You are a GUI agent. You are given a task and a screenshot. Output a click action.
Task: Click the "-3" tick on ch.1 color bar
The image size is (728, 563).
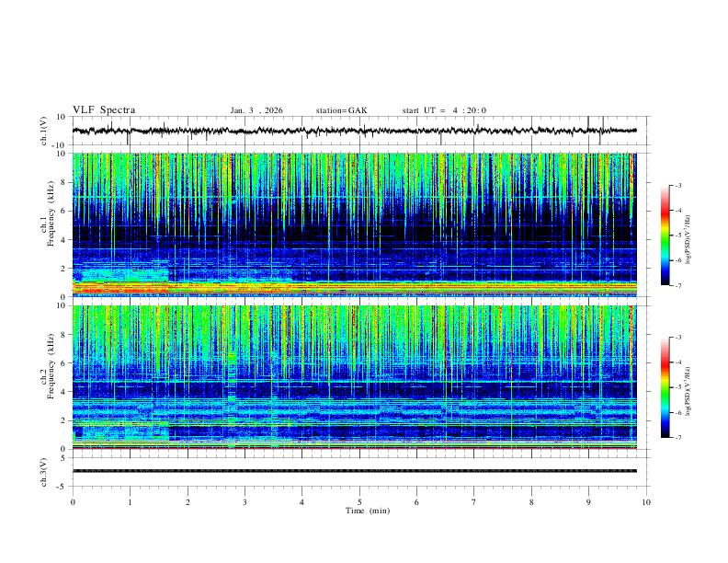677,185
